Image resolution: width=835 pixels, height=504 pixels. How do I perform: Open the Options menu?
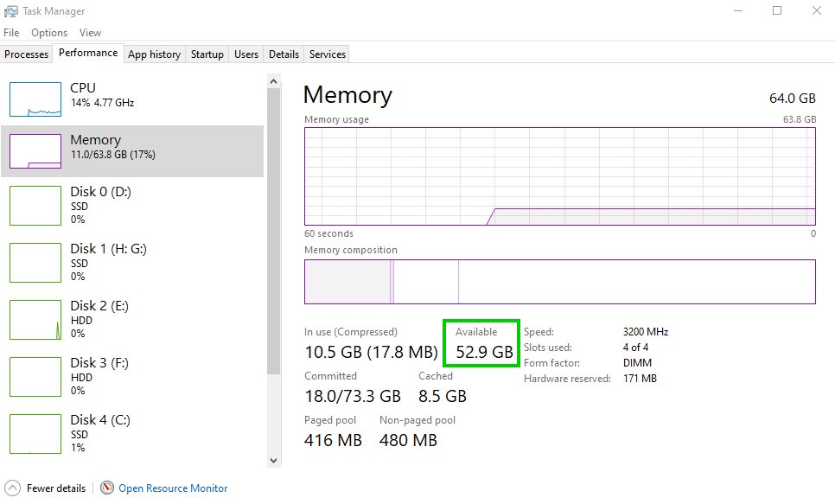coord(48,32)
